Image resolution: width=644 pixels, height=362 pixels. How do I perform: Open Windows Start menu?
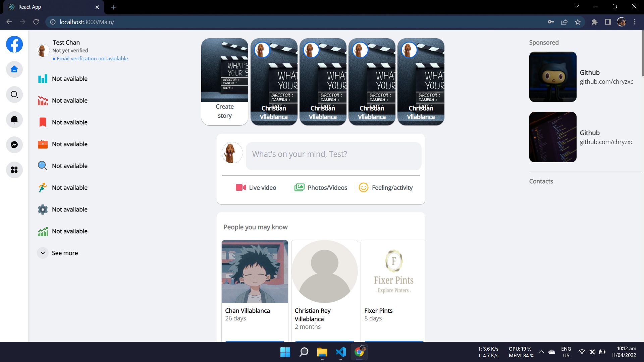(285, 352)
